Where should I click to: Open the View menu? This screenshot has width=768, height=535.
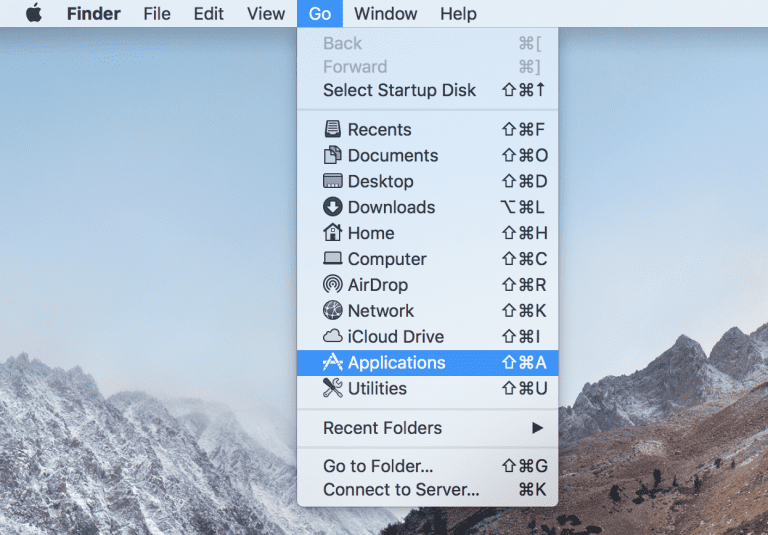266,14
